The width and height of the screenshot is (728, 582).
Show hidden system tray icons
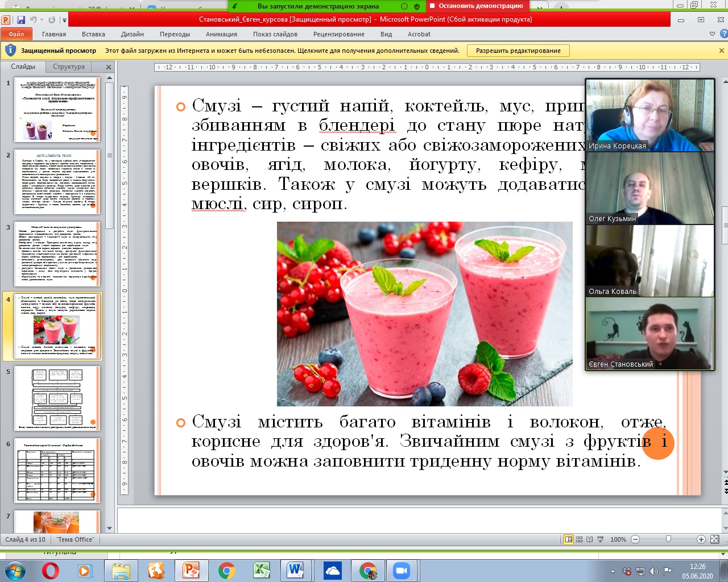point(613,571)
